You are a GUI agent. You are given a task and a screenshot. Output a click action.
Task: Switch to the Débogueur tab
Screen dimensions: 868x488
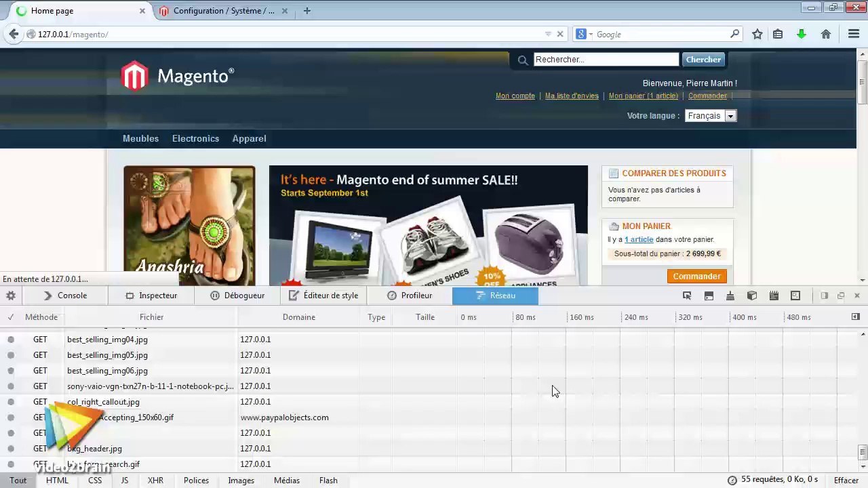[237, 296]
